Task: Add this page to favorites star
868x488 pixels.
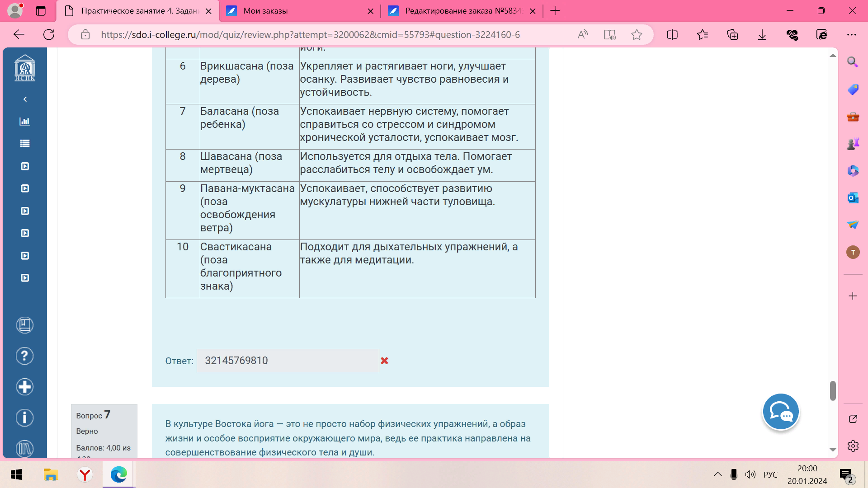Action: (x=637, y=35)
